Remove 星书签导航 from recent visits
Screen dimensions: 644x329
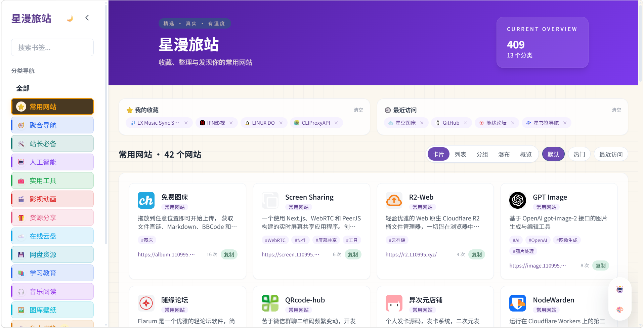tap(565, 123)
